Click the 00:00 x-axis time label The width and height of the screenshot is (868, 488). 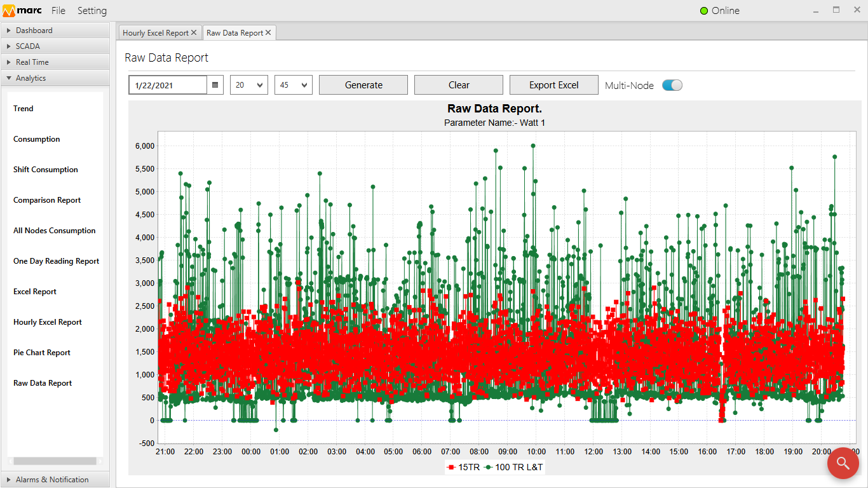(x=251, y=452)
